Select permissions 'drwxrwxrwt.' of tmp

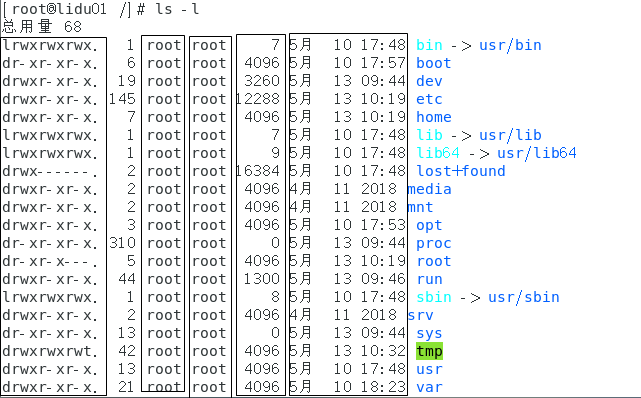tap(50, 351)
